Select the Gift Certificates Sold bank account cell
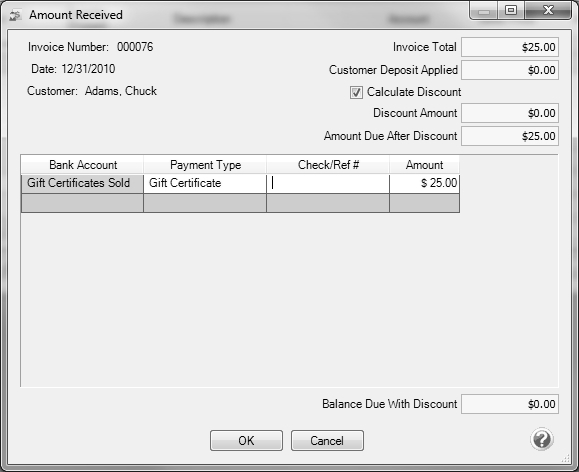 tap(82, 183)
